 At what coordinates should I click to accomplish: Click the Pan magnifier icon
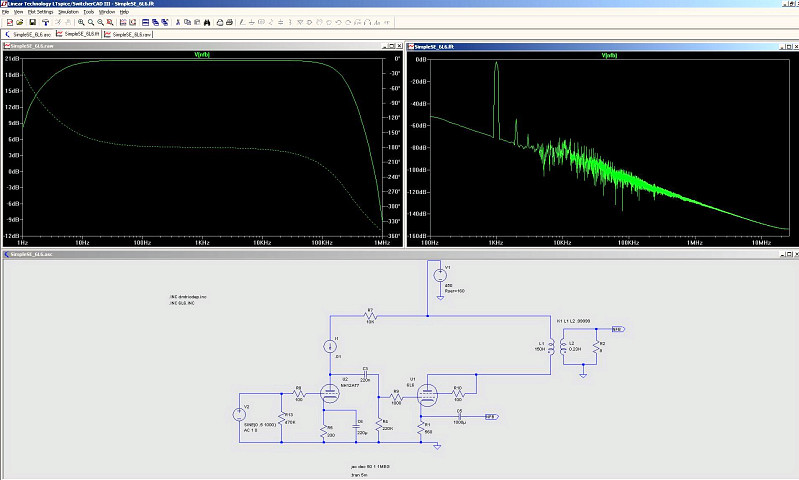pos(91,22)
